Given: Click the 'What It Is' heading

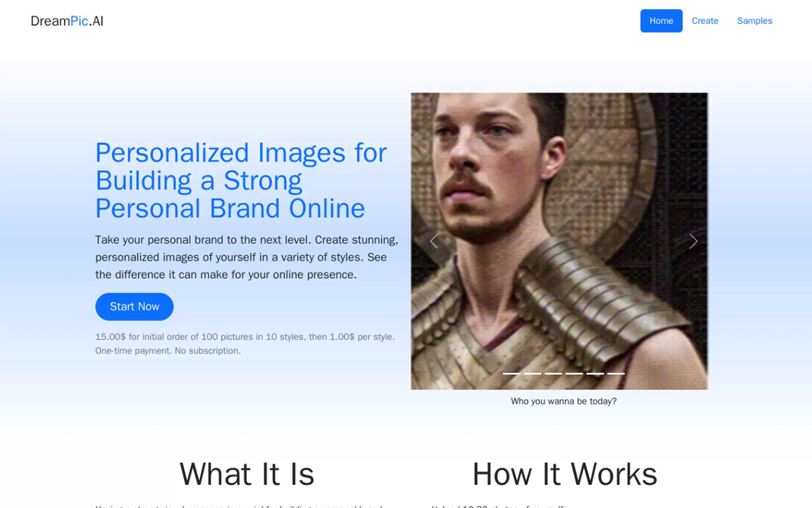Looking at the screenshot, I should click(x=247, y=474).
